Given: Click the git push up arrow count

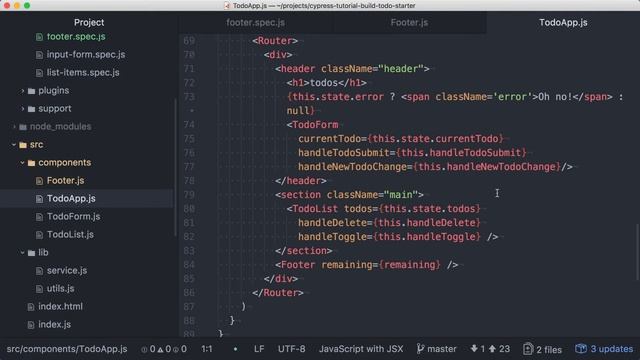Looking at the screenshot, I should pyautogui.click(x=499, y=349).
